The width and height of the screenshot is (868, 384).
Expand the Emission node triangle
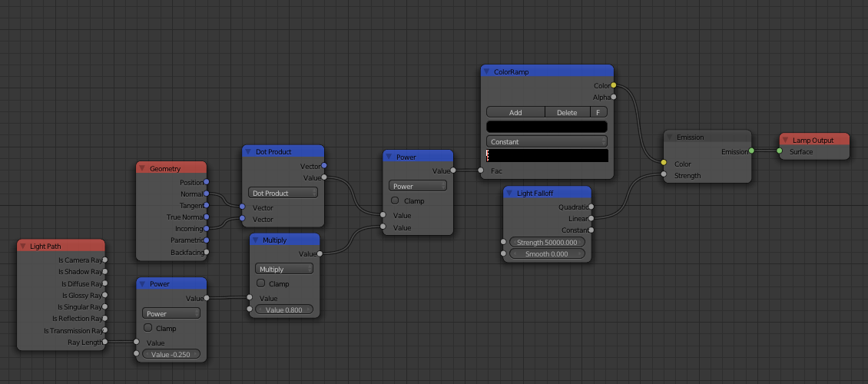670,137
